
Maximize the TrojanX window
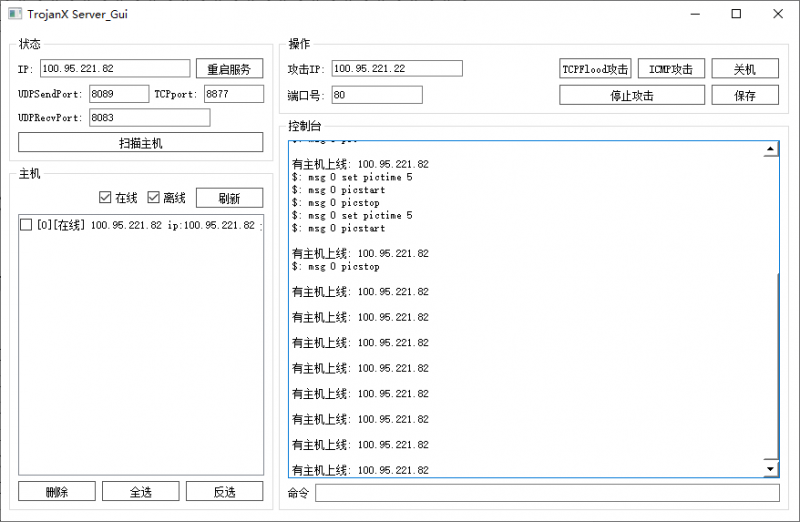tap(736, 14)
